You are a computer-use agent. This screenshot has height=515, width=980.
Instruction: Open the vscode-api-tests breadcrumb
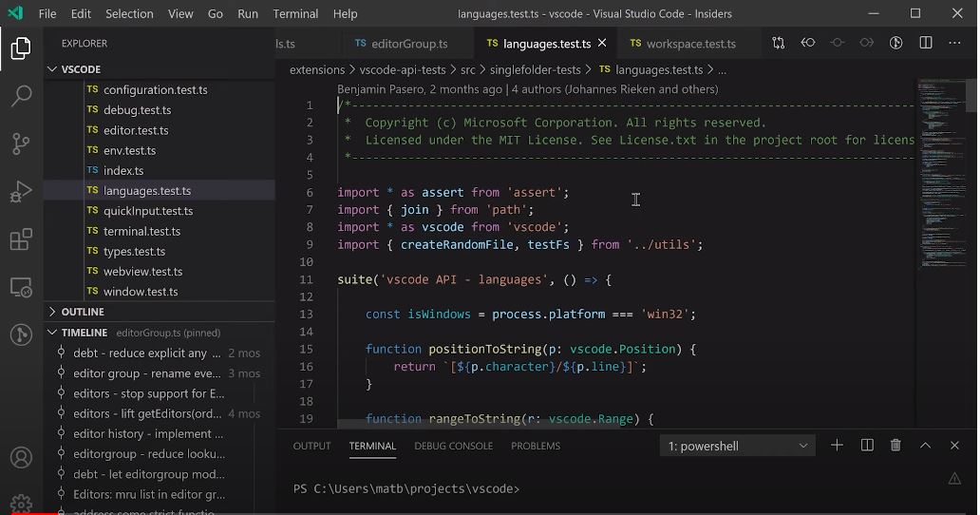click(x=403, y=70)
